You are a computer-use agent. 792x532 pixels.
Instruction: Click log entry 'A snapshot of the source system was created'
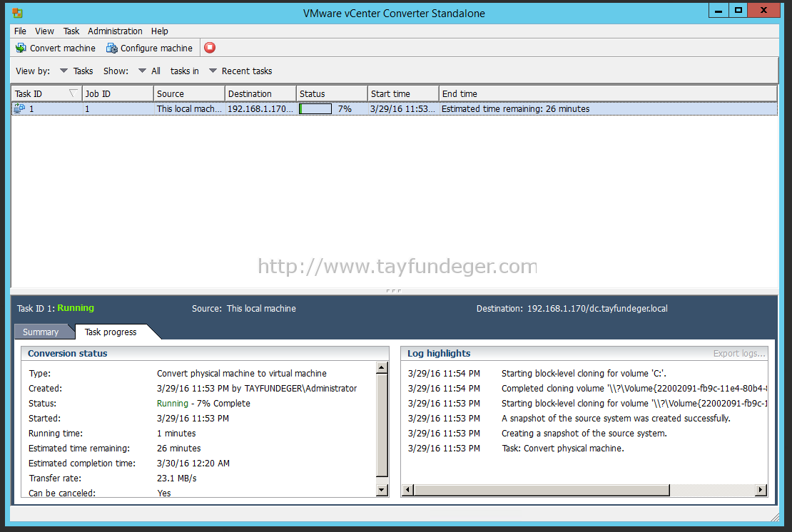pos(616,418)
